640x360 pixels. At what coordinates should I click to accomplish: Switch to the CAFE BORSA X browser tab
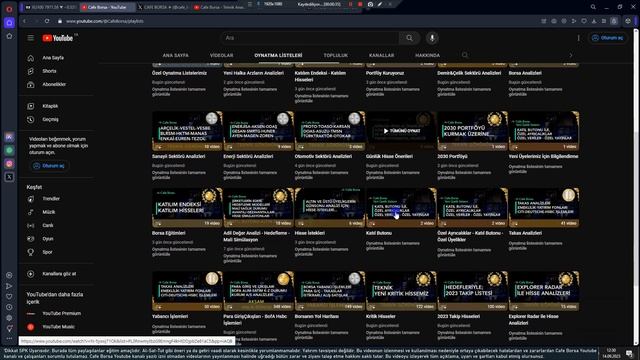tap(163, 7)
